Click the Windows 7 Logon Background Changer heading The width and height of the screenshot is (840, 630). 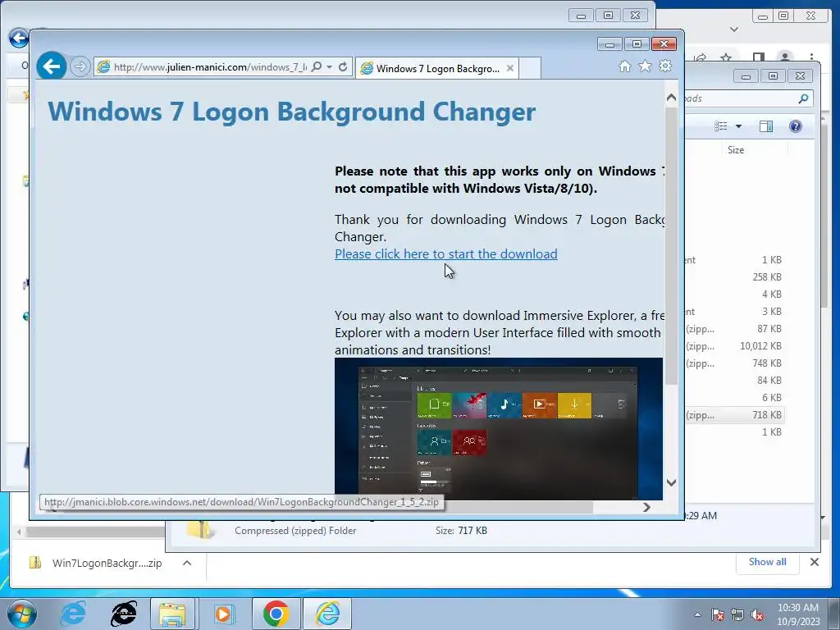[x=291, y=112]
